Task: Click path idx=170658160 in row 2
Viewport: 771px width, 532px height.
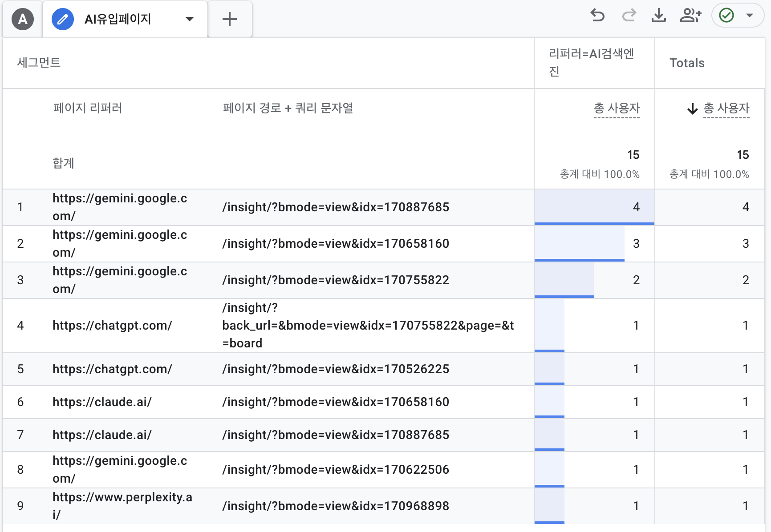Action: [336, 243]
